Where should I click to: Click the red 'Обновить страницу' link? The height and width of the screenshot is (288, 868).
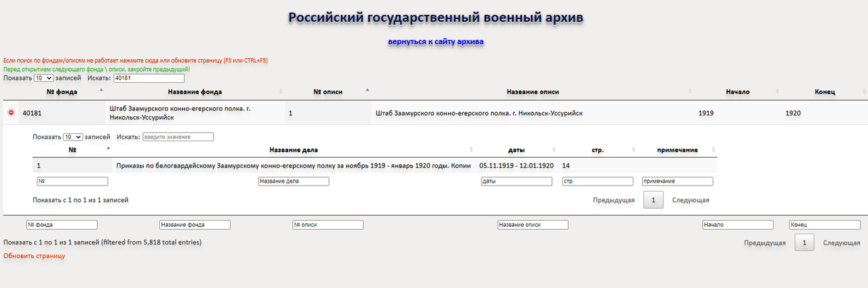pyautogui.click(x=35, y=256)
